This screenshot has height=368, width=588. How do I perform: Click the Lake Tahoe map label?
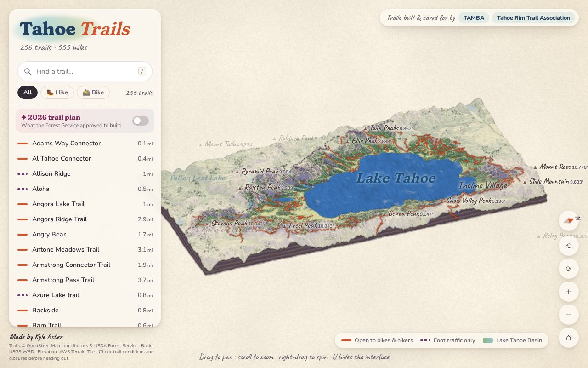pos(396,178)
